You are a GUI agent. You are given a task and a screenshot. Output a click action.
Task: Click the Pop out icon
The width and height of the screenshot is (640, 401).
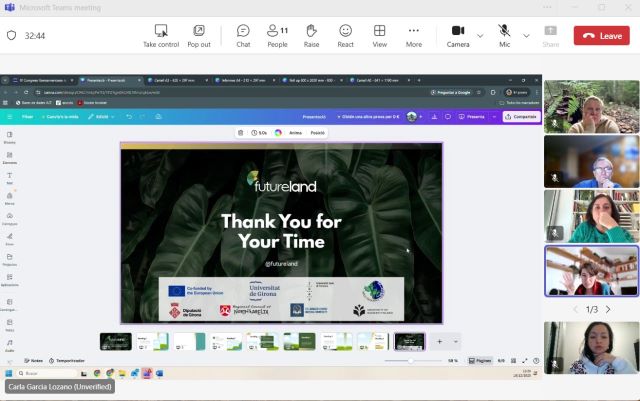[x=199, y=36]
